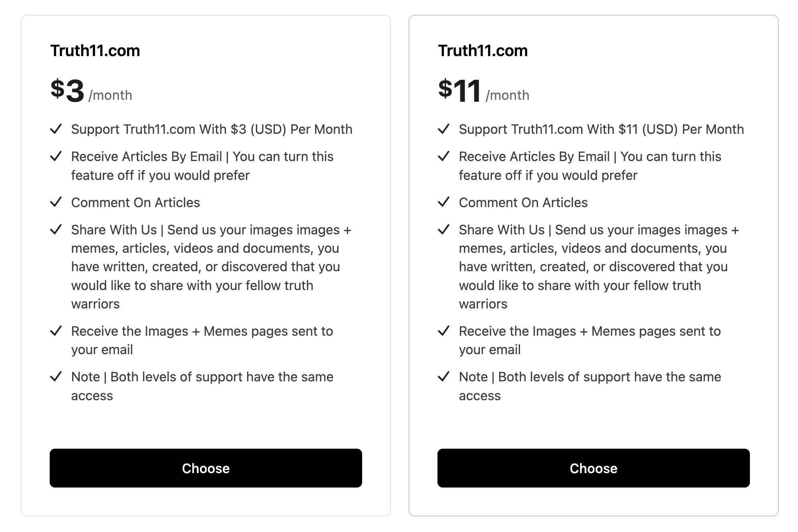The image size is (798, 532).
Task: Click the Choose button on the $3 plan
Action: 206,468
